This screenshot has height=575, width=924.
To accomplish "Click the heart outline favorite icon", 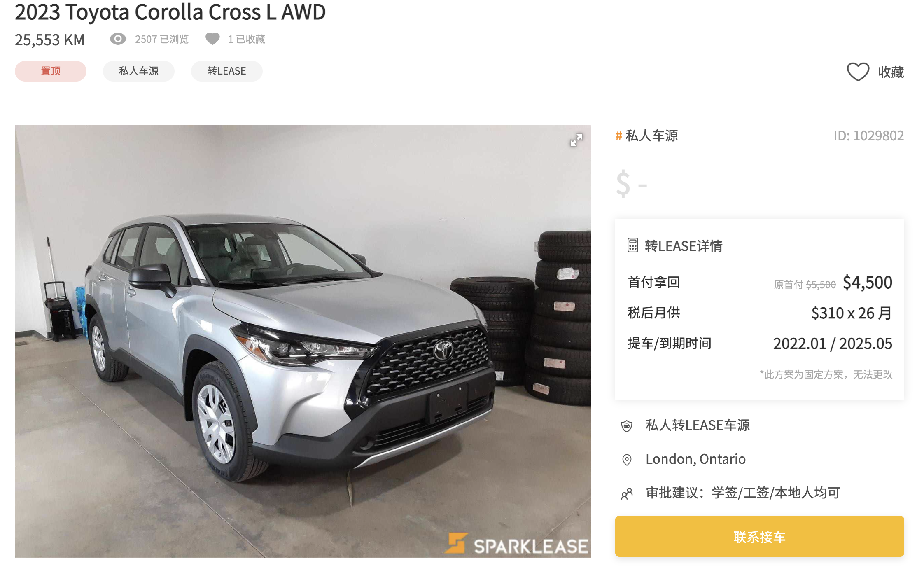I will pos(858,72).
